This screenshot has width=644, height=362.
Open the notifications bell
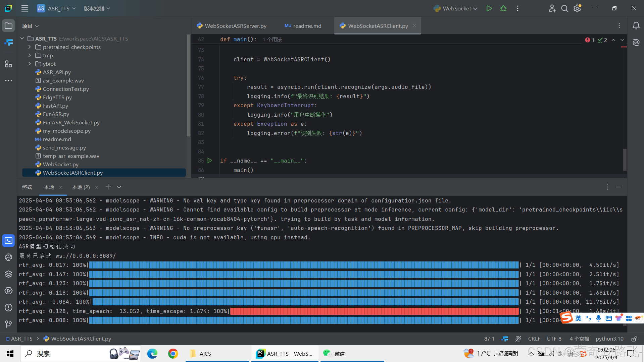pos(636,25)
